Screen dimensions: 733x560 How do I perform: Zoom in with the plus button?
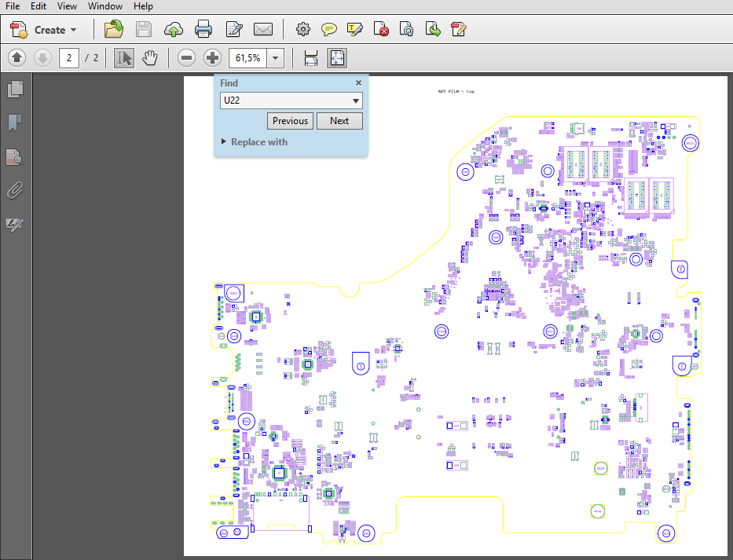click(x=212, y=58)
